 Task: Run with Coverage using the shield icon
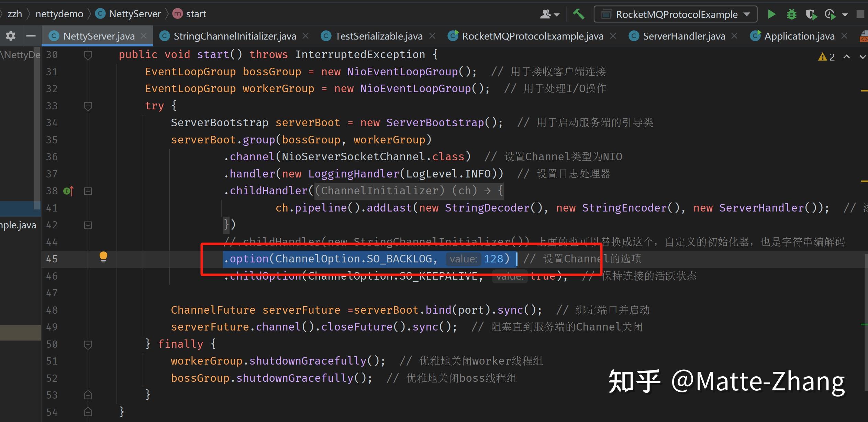tap(811, 15)
